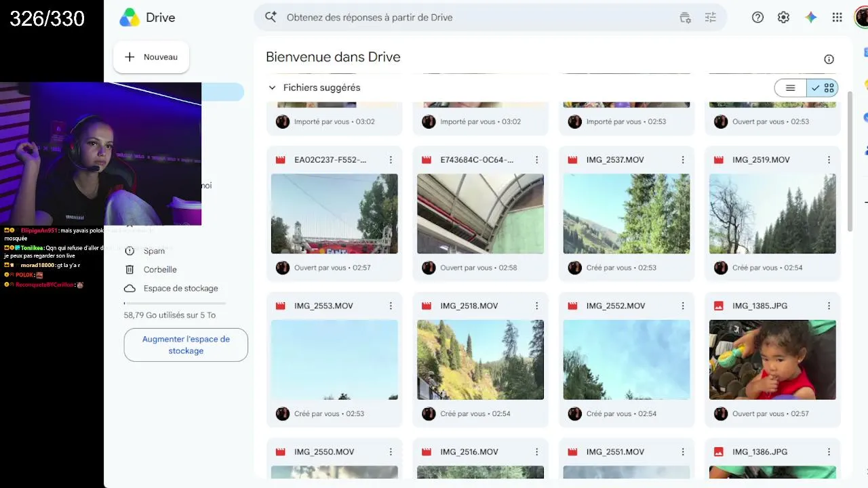The height and width of the screenshot is (488, 868).
Task: Show details with the info icon
Action: point(829,59)
